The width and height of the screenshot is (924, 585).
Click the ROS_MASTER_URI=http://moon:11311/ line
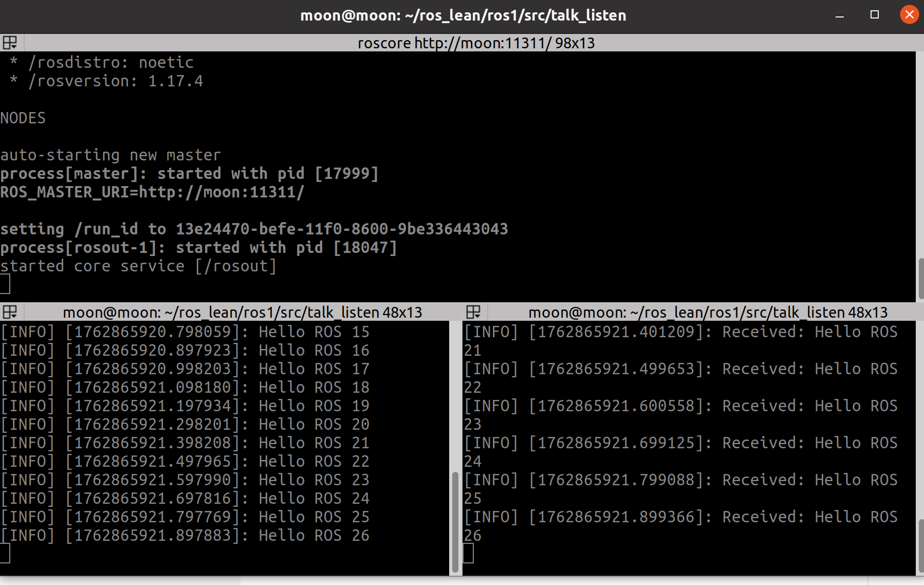pos(153,192)
